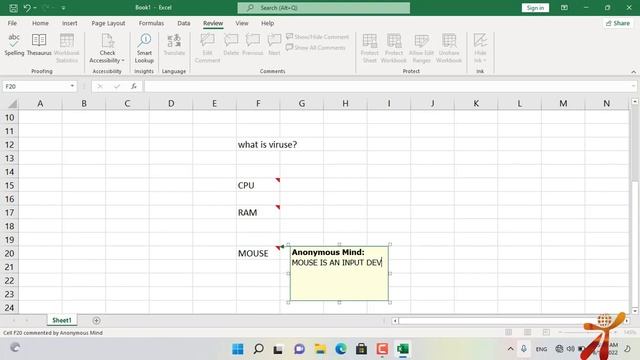The image size is (640, 360).
Task: Select all cells with the corner button
Action: pos(11,104)
